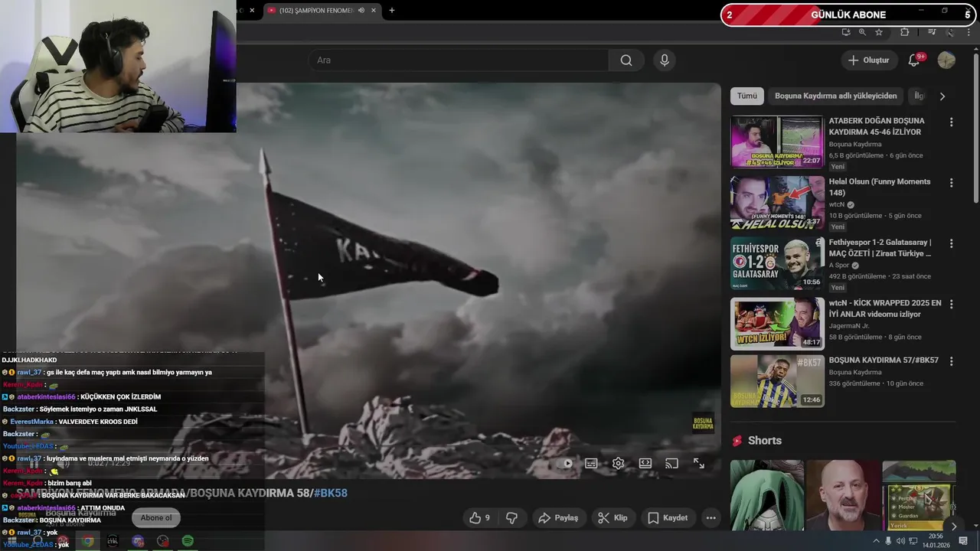Viewport: 980px width, 551px height.
Task: Open Chrome's three-dot menu
Action: point(969,32)
